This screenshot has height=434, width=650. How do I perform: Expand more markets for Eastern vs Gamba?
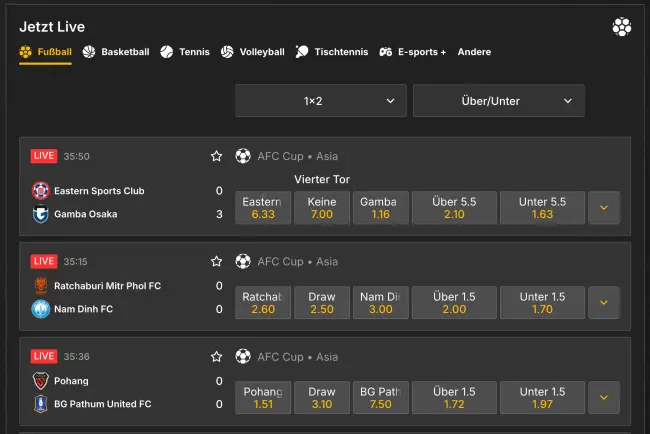(x=603, y=208)
